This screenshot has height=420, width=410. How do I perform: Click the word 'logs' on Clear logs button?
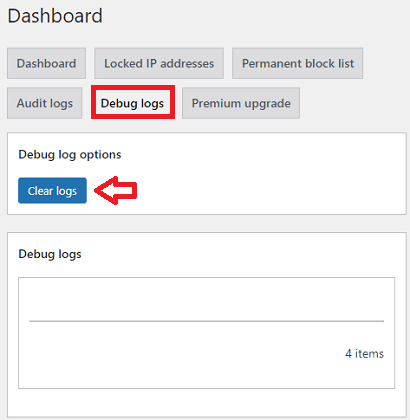tap(66, 191)
